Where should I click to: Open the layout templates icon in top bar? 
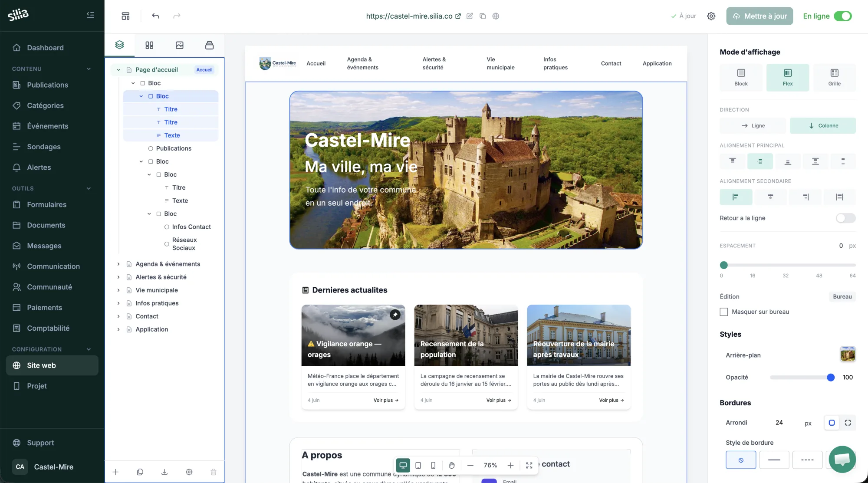[x=125, y=16]
